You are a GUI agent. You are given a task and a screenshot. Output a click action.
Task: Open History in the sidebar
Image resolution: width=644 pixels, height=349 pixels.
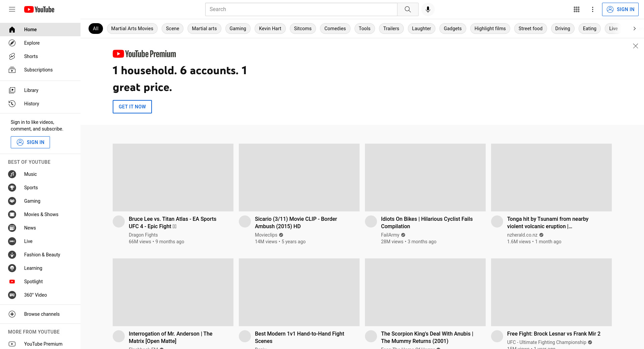click(x=40, y=104)
